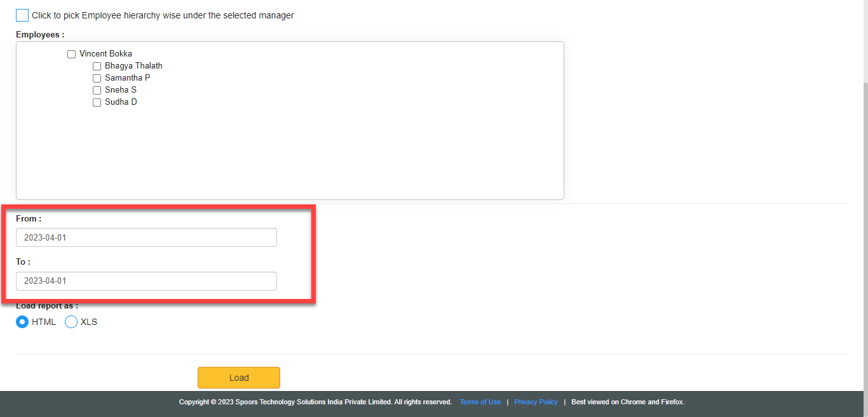Select the XLS report radio button
This screenshot has height=417, width=868.
click(71, 322)
